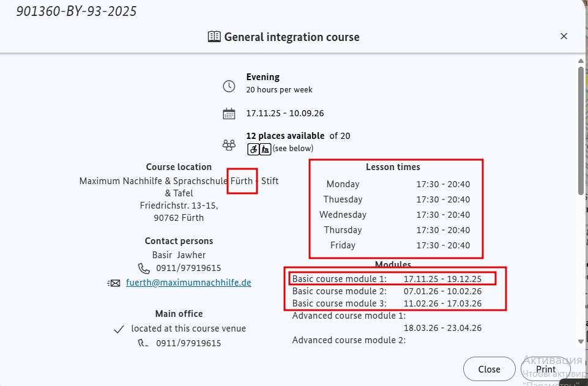Click the envelope icon beside the email address
Screen dimensions: 588x386
click(x=114, y=283)
